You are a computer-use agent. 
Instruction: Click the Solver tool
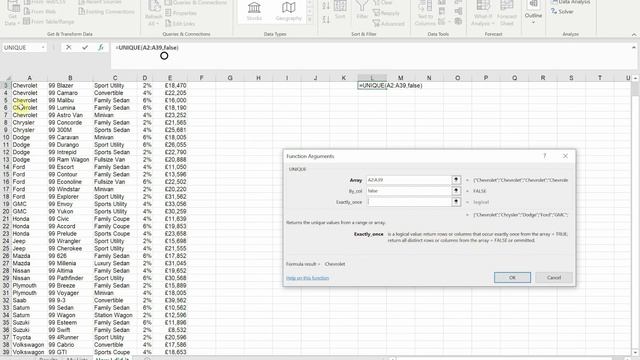tap(562, 12)
